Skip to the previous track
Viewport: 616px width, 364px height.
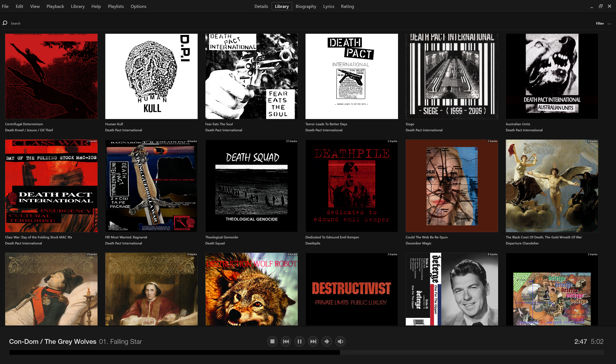click(286, 341)
